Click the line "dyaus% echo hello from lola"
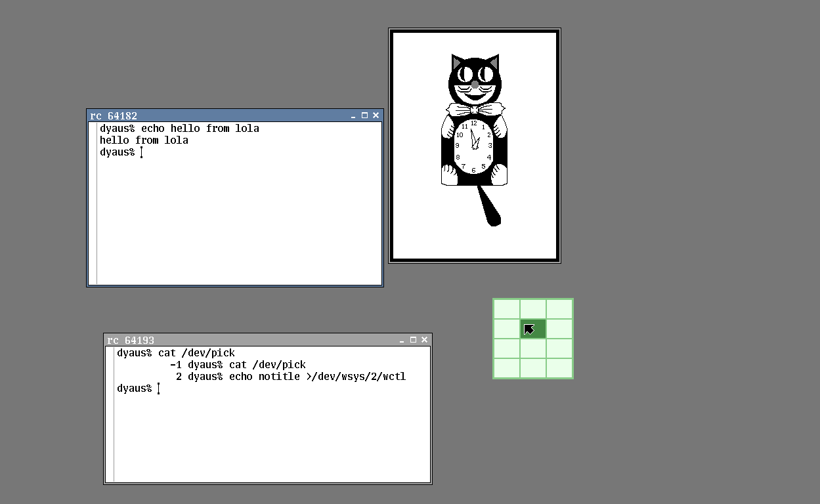 pyautogui.click(x=179, y=129)
